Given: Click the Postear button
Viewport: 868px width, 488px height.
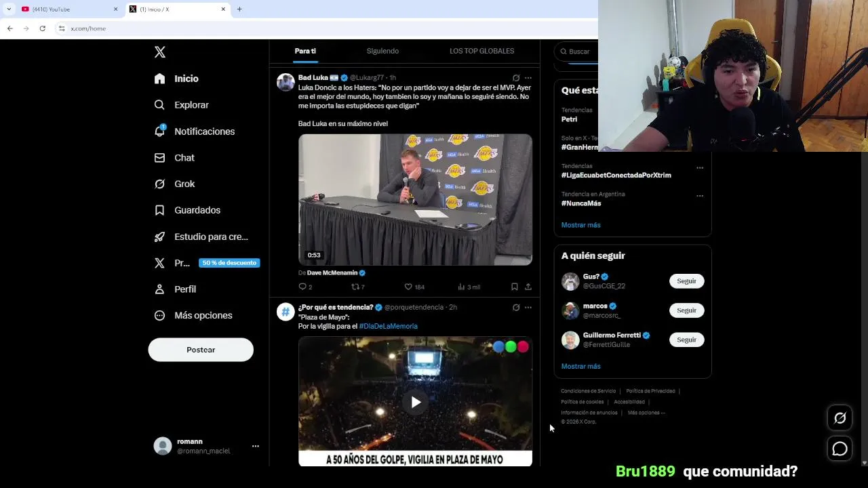Looking at the screenshot, I should pyautogui.click(x=201, y=350).
